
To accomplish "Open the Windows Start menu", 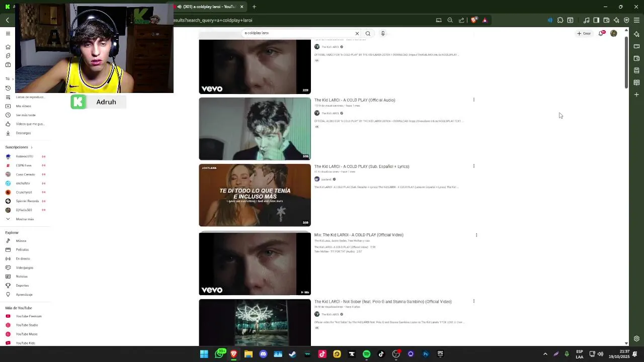I will (204, 354).
